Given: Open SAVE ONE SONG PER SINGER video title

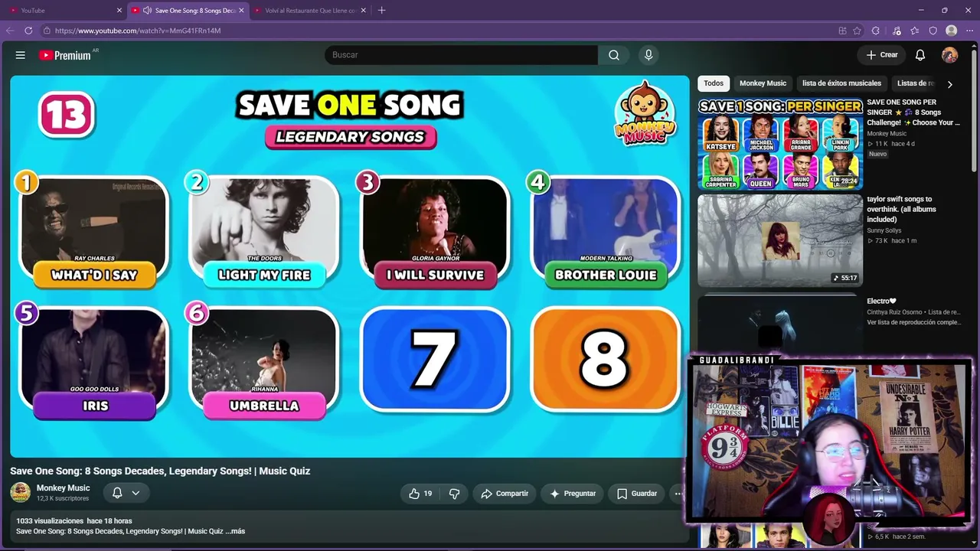Looking at the screenshot, I should tap(913, 112).
